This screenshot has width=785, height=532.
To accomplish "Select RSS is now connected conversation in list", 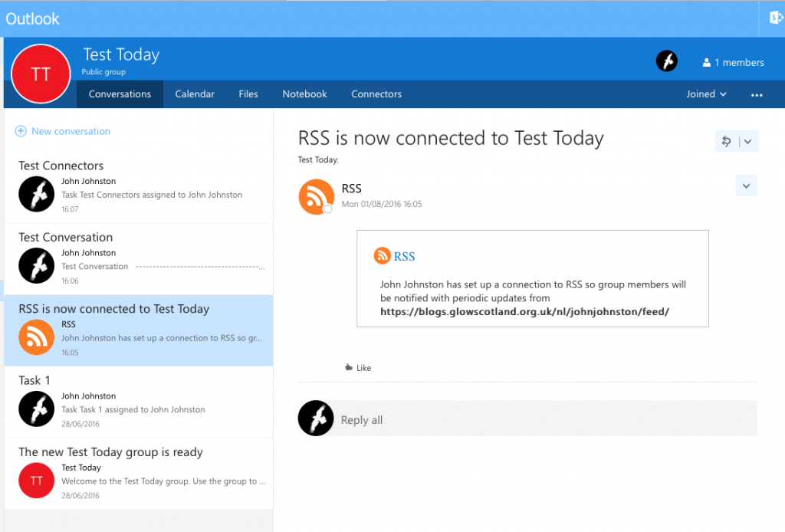I will pyautogui.click(x=139, y=330).
